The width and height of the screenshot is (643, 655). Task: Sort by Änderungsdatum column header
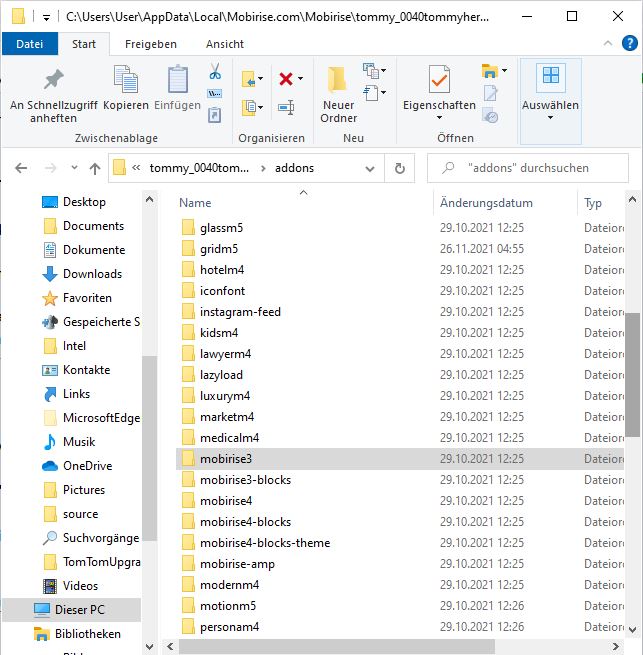(x=486, y=203)
